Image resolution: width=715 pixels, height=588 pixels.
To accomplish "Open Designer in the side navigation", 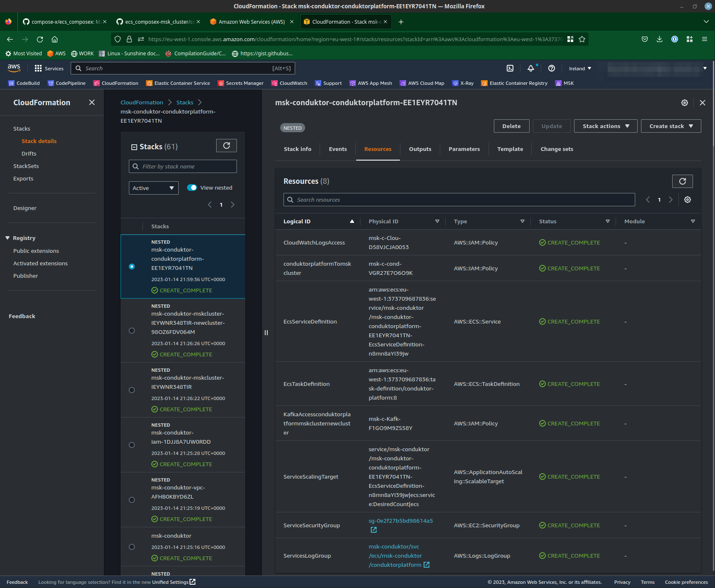I will (x=25, y=208).
